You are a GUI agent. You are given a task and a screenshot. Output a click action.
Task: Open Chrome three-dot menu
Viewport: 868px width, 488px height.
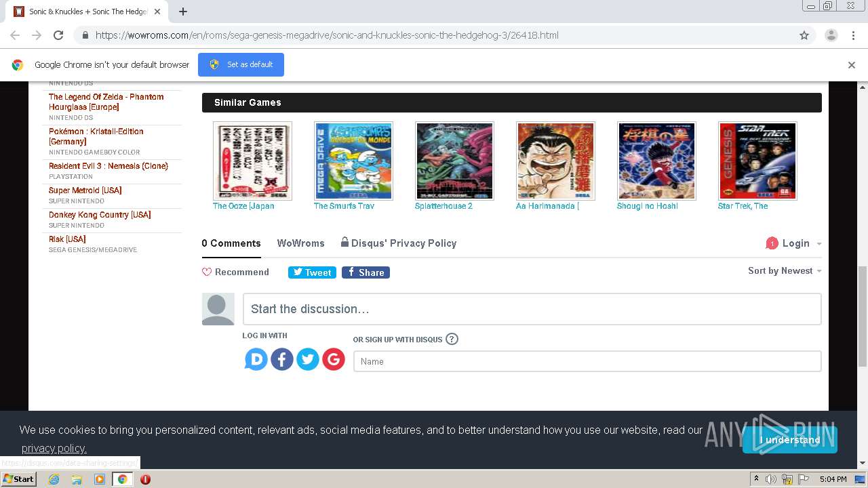(853, 35)
